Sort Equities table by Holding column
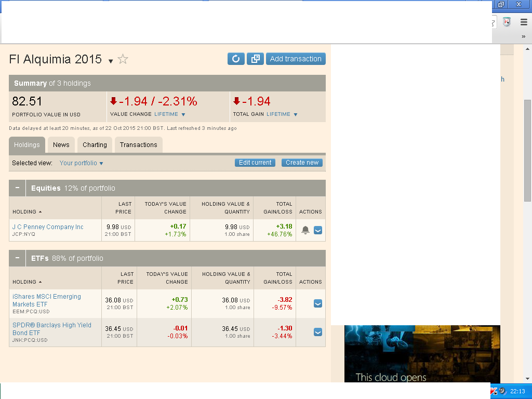532x399 pixels. click(27, 212)
